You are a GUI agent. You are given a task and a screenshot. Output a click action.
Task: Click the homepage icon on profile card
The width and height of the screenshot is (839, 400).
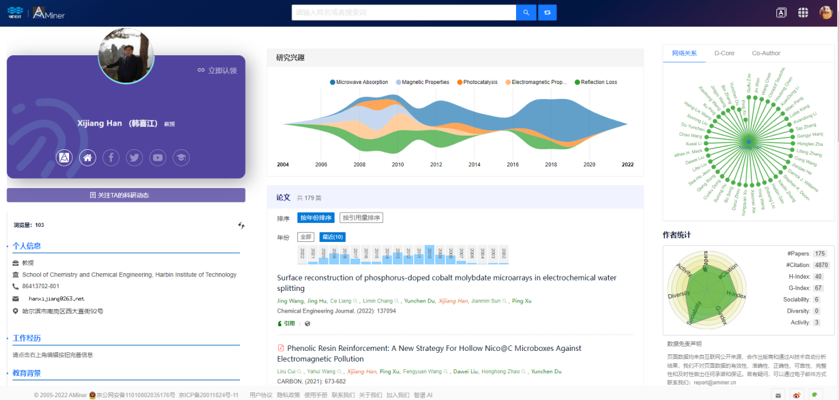point(88,158)
